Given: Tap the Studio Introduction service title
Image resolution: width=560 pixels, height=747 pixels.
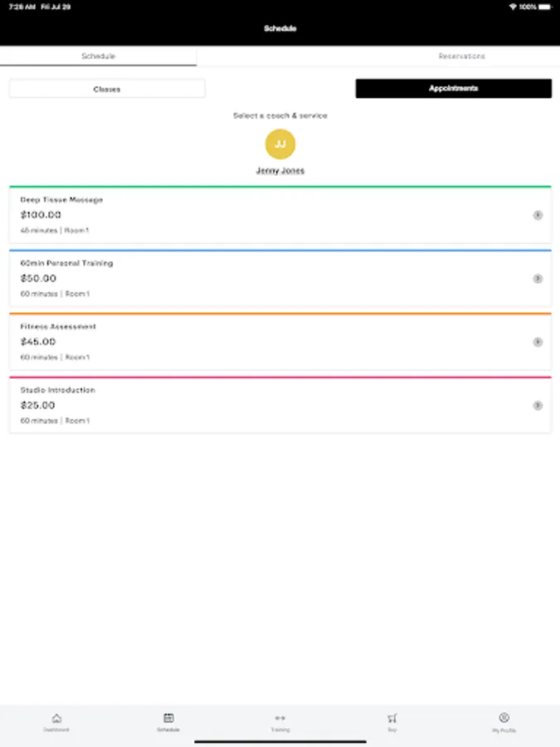Looking at the screenshot, I should tap(58, 390).
